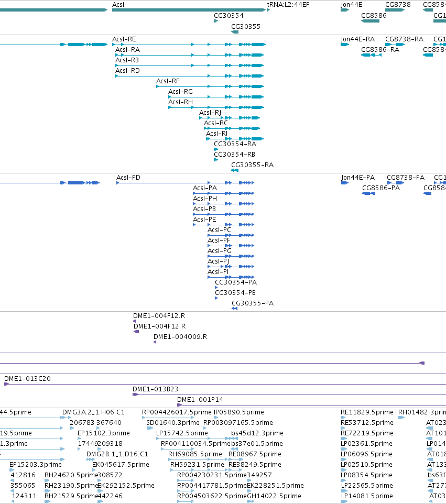Click the CG8738-PA protein label
This screenshot has width=446, height=504.
coord(406,178)
